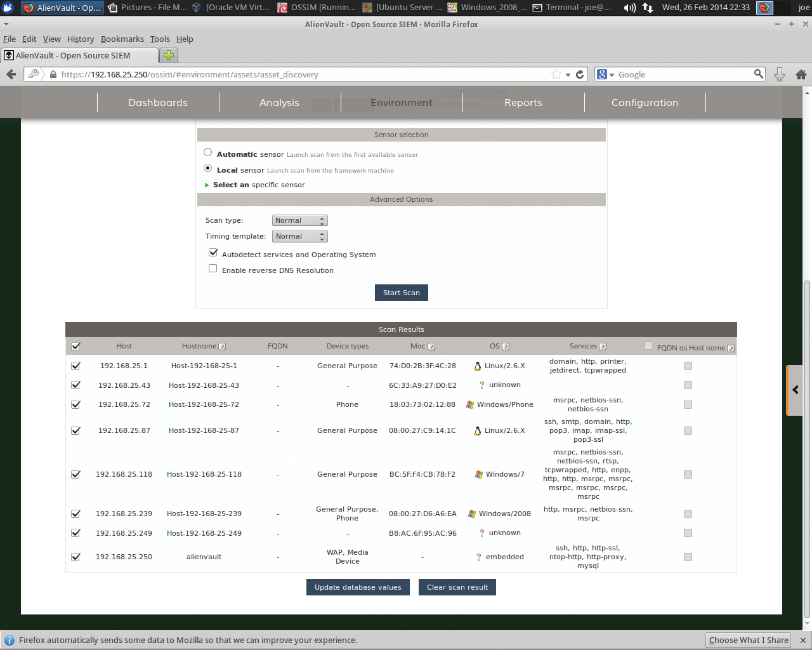Click the padlock icon in address bar
This screenshot has width=812, height=650.
click(53, 74)
